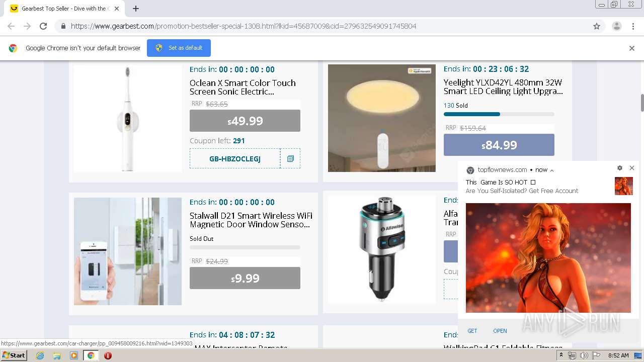Open the Windows Start menu

click(14, 355)
